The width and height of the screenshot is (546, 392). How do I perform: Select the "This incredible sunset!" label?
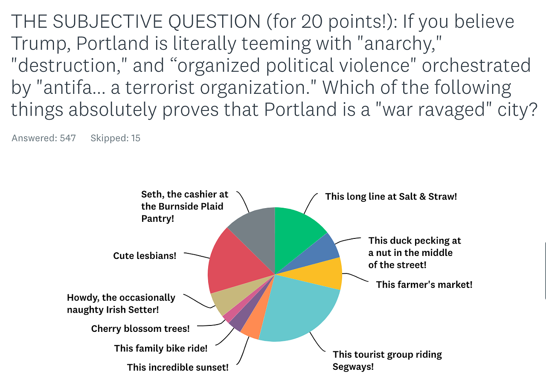177,367
